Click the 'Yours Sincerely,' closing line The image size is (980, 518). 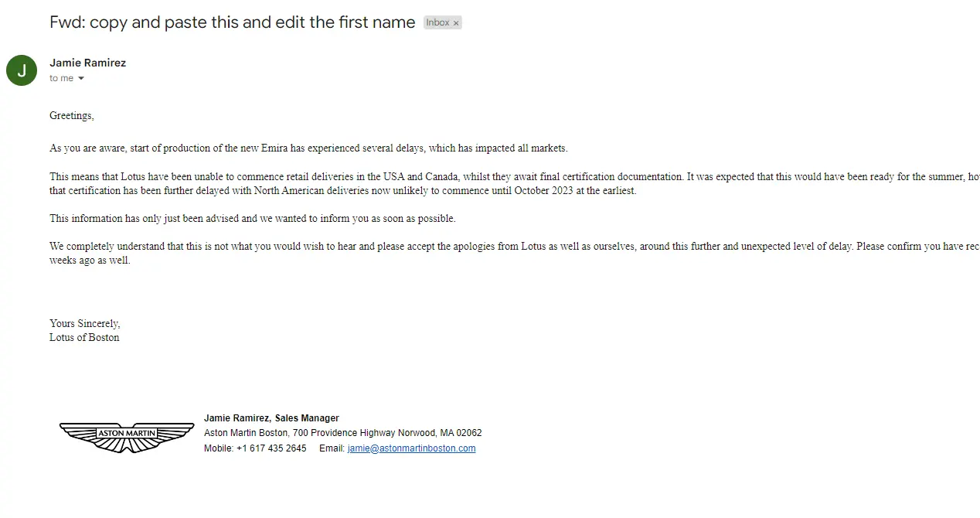[x=85, y=324]
